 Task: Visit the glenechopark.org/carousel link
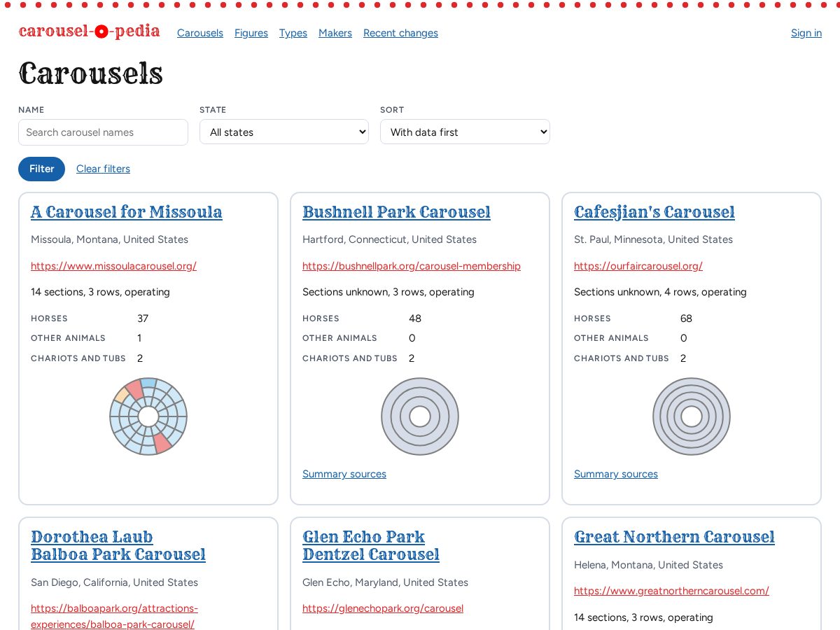point(383,608)
